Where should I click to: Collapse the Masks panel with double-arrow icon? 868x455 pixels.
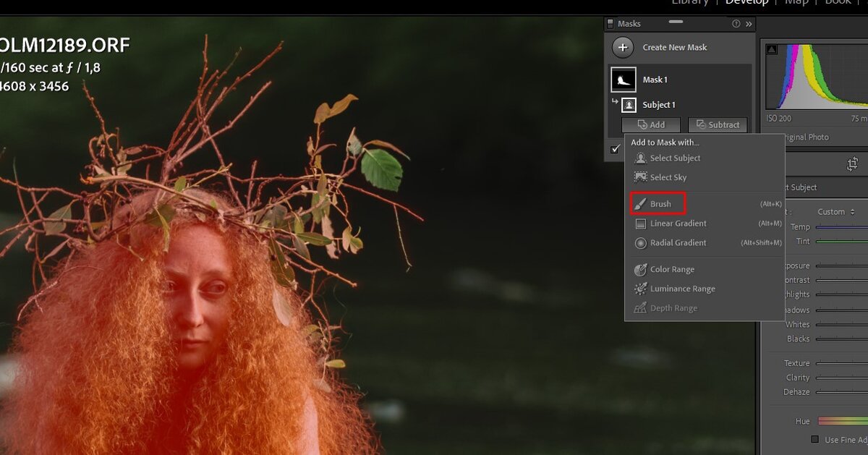749,24
